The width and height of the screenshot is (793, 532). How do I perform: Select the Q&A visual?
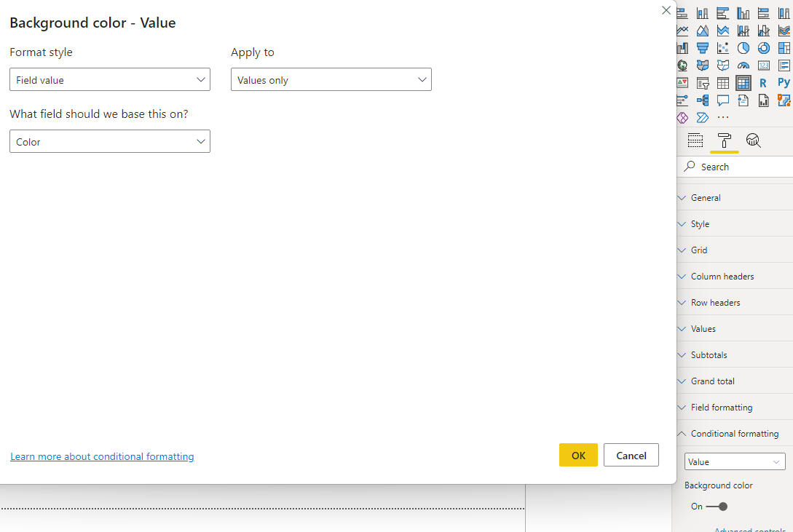[x=722, y=100]
